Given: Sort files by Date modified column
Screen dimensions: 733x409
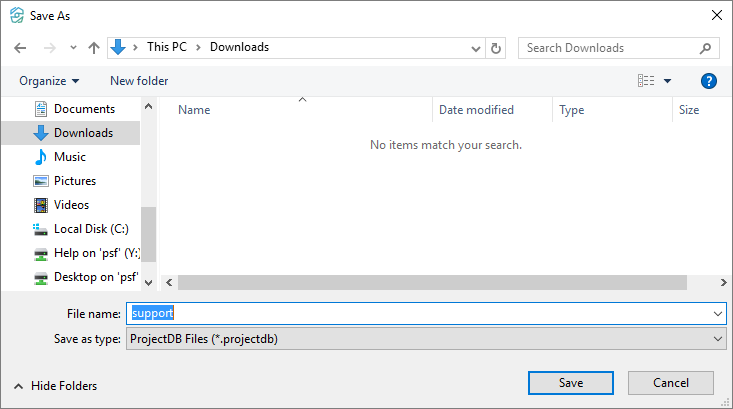Looking at the screenshot, I should 476,110.
